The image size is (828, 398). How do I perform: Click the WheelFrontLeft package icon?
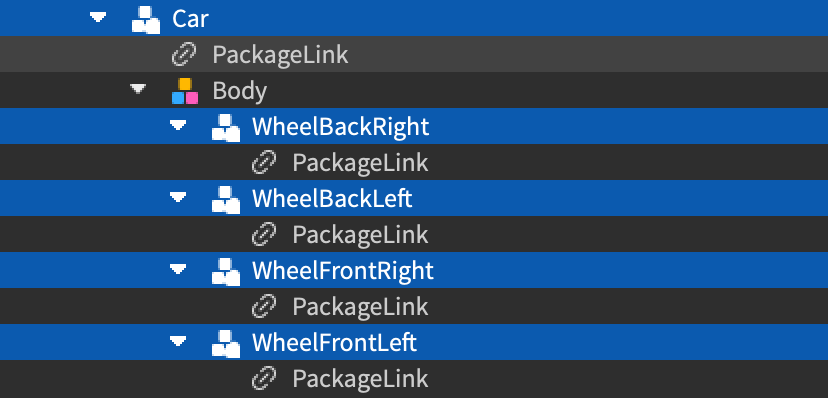click(226, 344)
